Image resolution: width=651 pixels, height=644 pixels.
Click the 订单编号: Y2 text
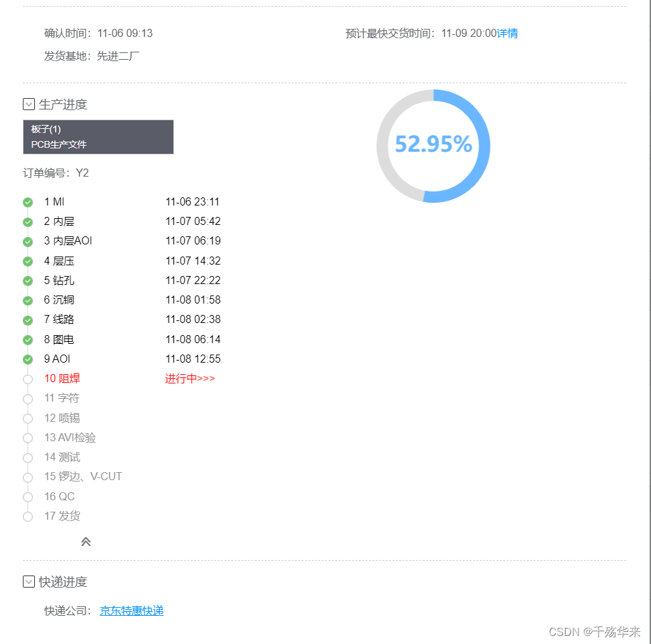tap(56, 173)
